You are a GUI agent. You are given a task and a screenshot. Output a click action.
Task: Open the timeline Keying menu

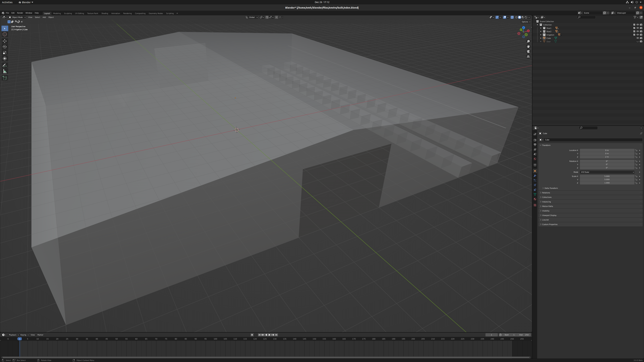pyautogui.click(x=24, y=335)
